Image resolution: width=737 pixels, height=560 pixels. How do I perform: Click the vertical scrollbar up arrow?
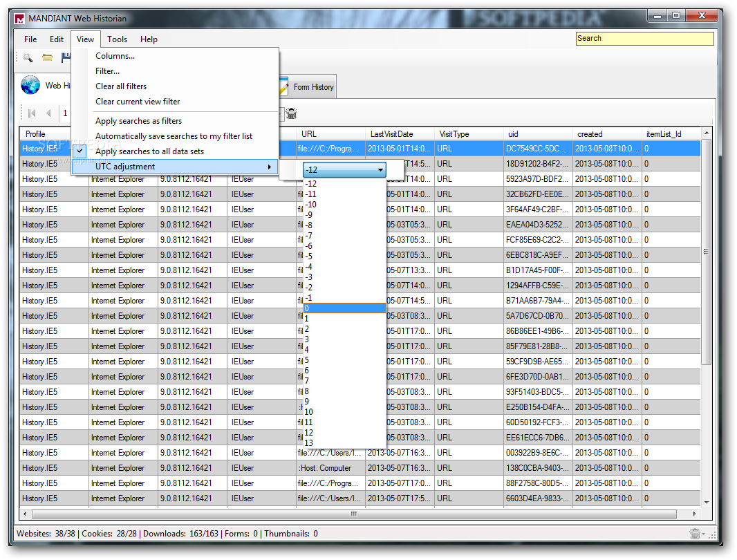click(707, 133)
